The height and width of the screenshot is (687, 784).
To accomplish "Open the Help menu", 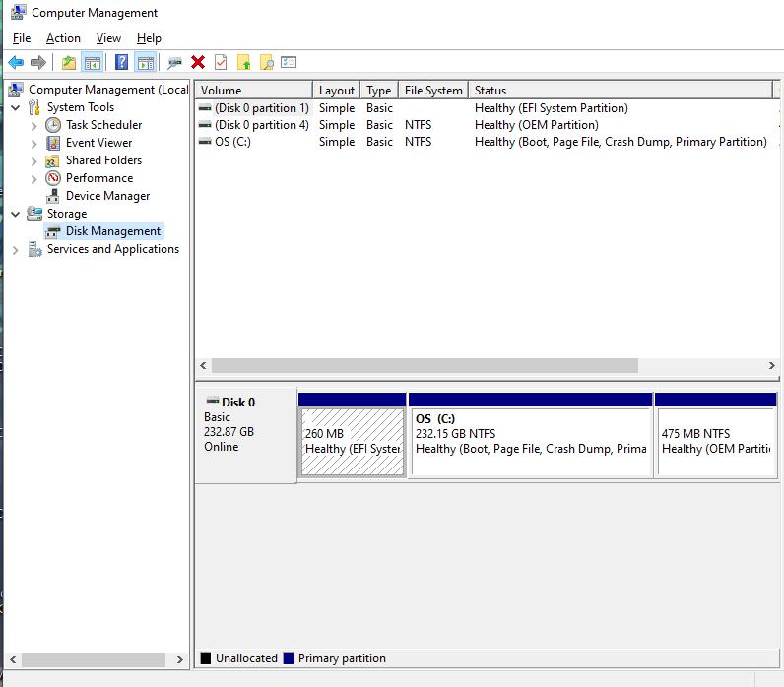I will (x=149, y=38).
